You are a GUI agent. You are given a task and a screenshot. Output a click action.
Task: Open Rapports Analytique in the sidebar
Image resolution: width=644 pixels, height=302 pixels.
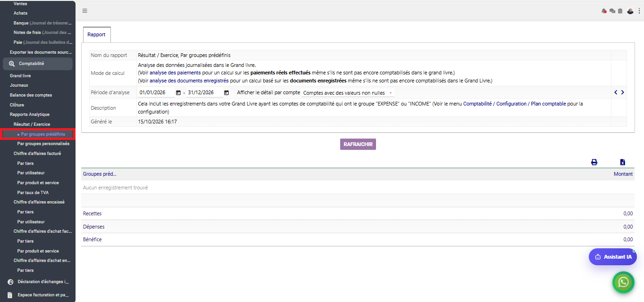coord(30,114)
